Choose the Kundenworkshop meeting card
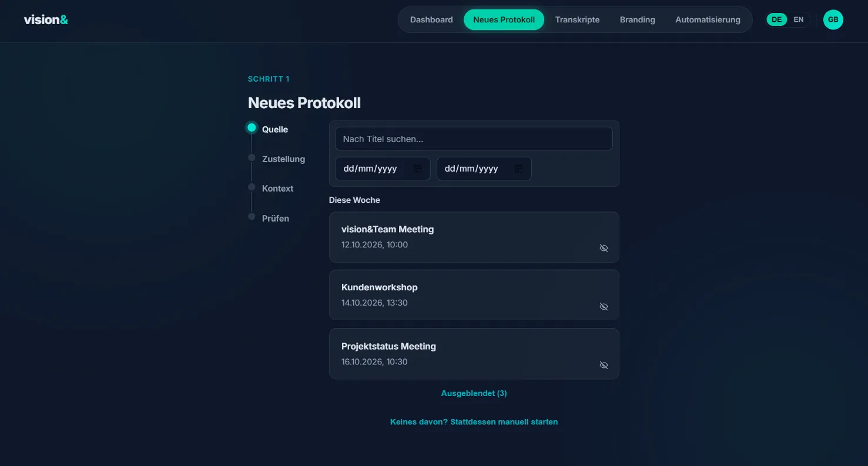868x466 pixels. pos(474,295)
